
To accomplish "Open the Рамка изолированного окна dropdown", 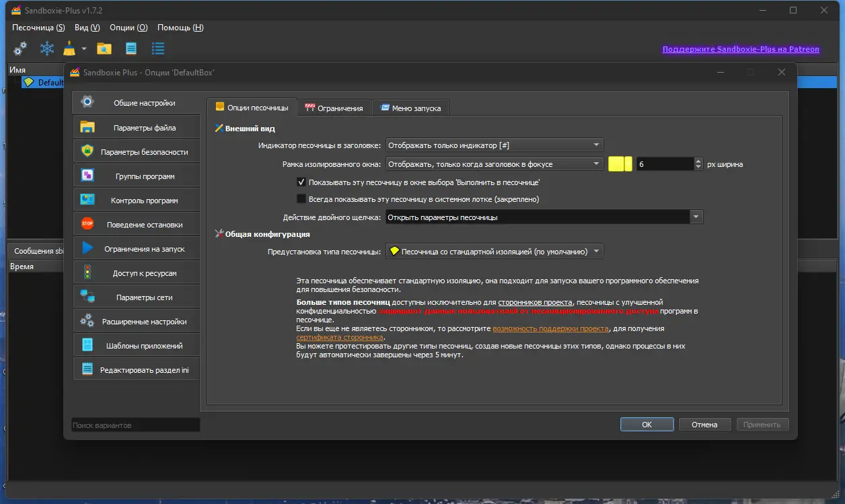I will pos(494,164).
